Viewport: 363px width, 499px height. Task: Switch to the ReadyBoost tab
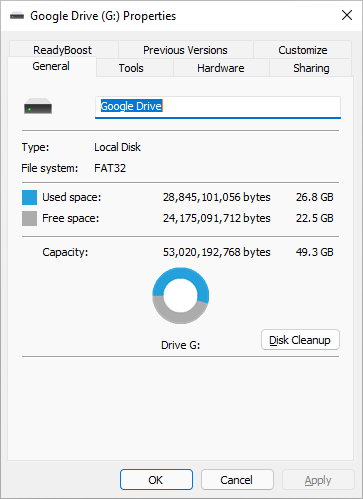click(63, 50)
